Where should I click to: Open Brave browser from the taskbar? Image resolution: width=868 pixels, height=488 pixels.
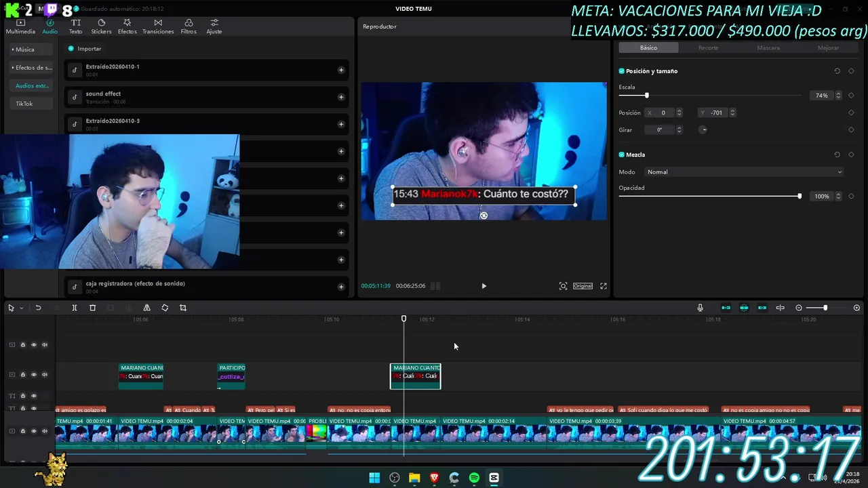tap(434, 478)
